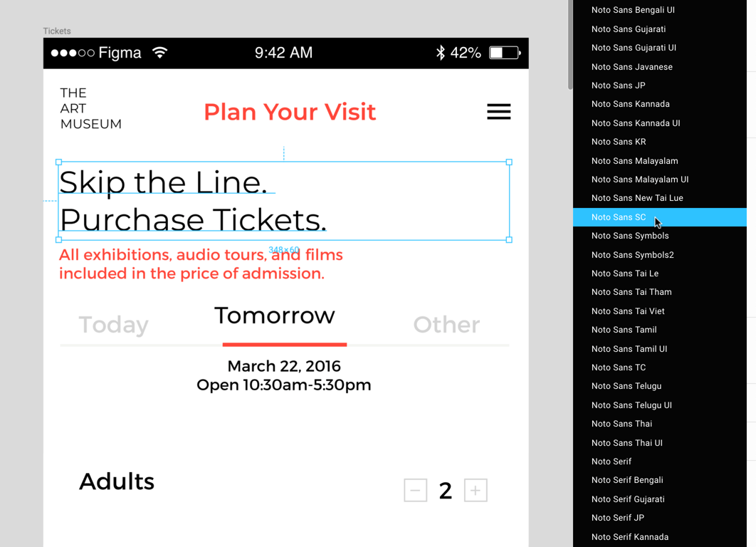Click the plus button for Adults
The image size is (756, 547).
(476, 490)
